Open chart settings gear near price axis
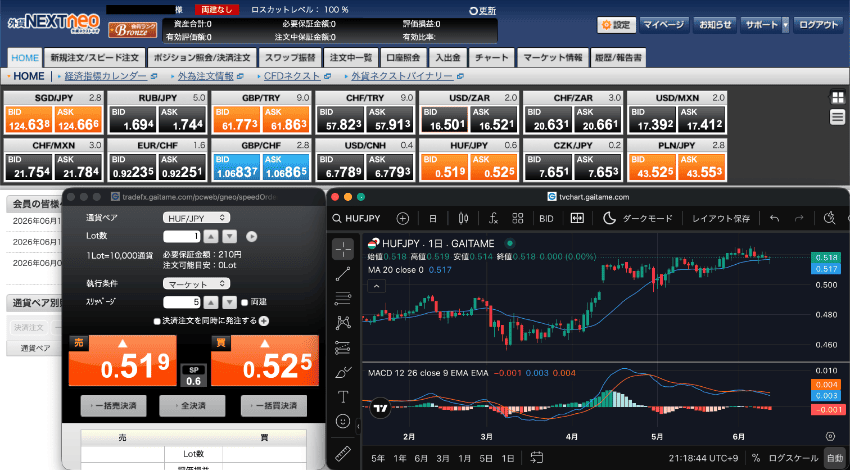Screen dimensions: 850x470 830,436
